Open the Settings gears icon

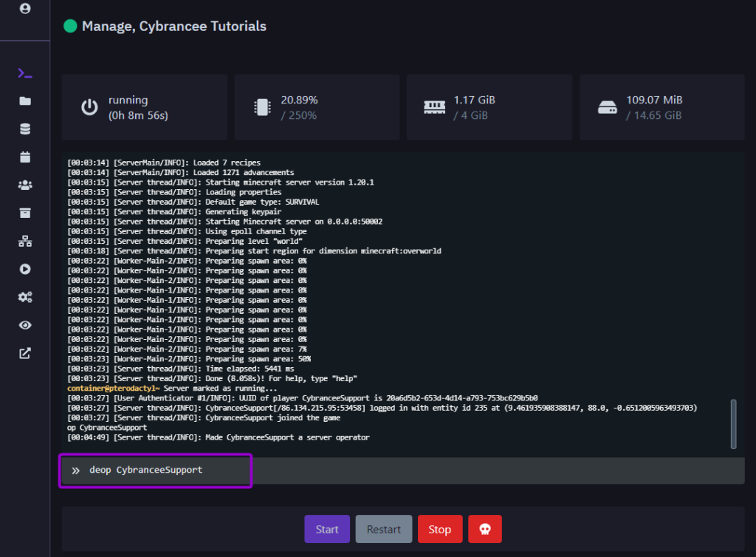pyautogui.click(x=25, y=297)
